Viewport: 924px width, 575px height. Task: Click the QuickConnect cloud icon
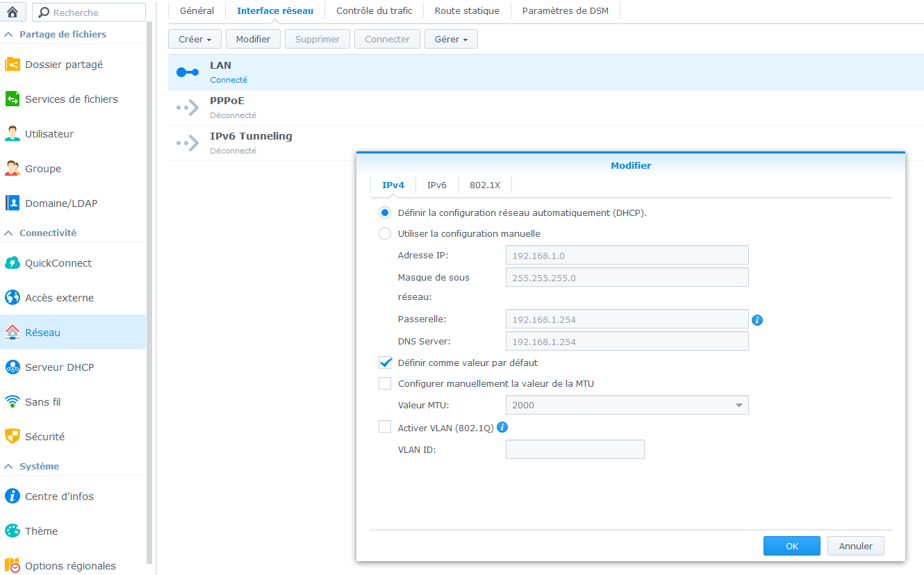click(x=13, y=263)
